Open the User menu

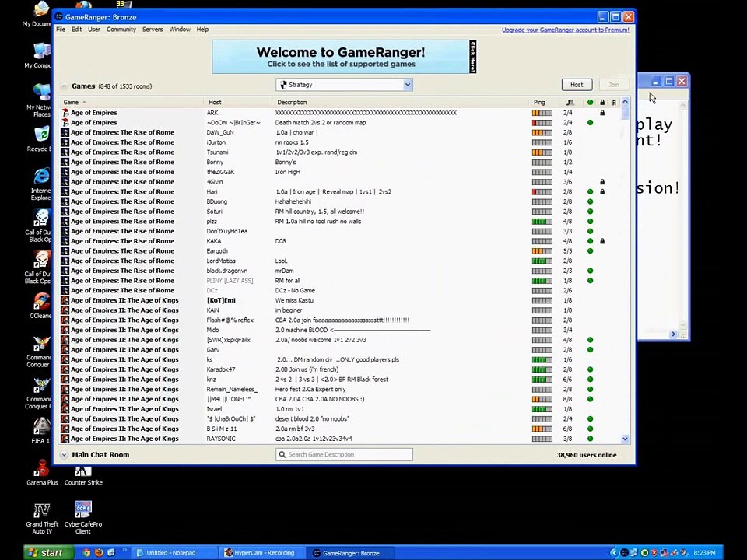tap(94, 30)
